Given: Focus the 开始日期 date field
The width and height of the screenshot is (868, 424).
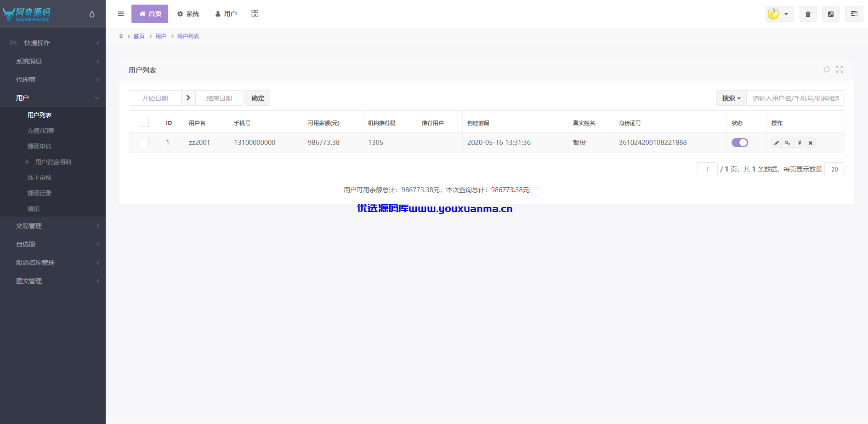Looking at the screenshot, I should point(155,98).
